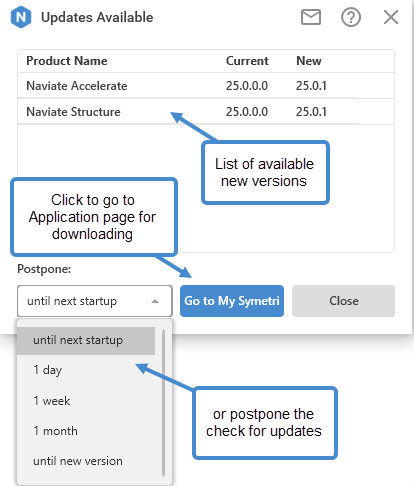
Task: Click the dropdown list scrollbar
Action: coord(164,403)
